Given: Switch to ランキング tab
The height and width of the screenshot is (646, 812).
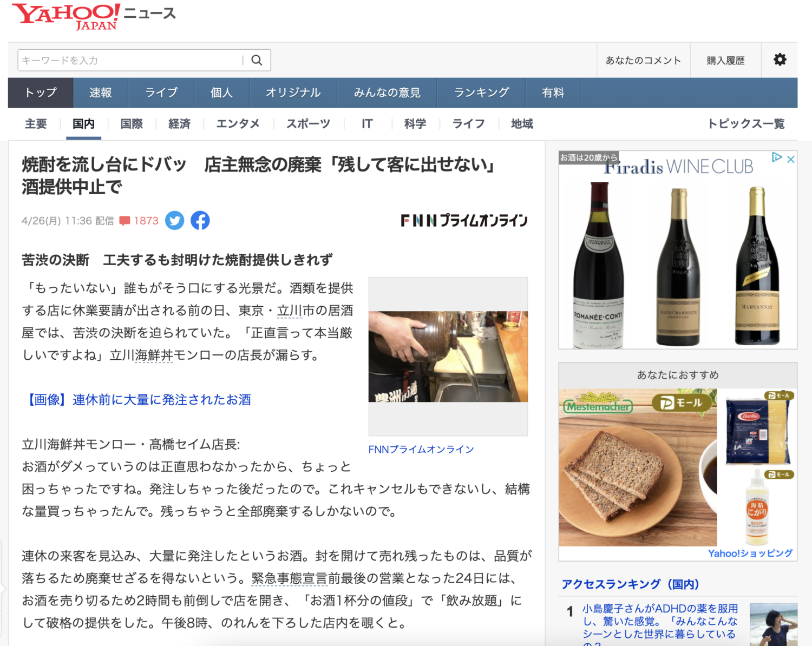Looking at the screenshot, I should coord(481,93).
